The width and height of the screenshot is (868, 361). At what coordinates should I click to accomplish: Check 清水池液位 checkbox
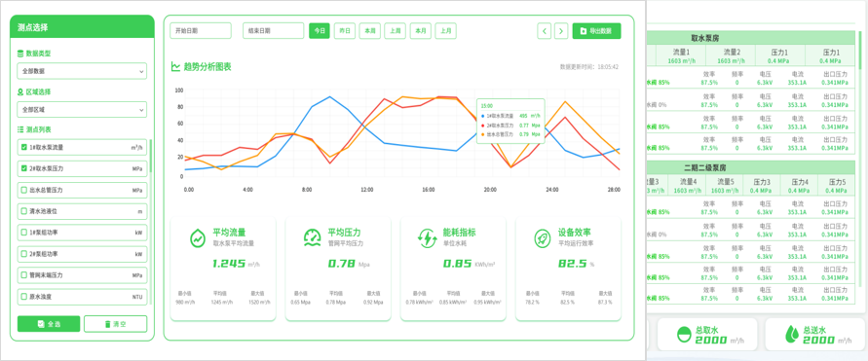point(23,210)
